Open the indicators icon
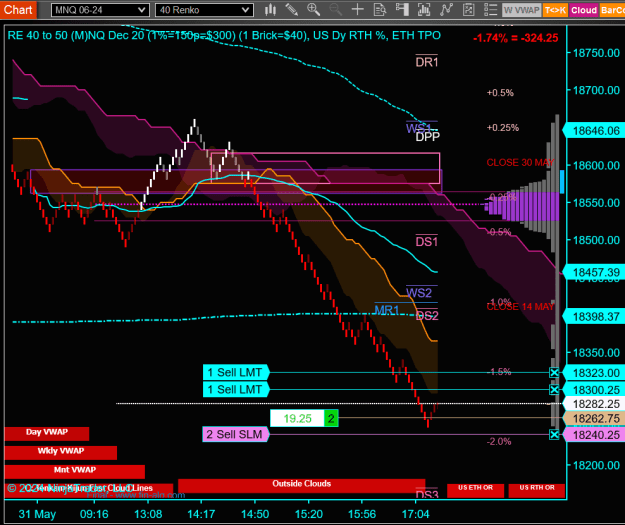Image resolution: width=625 pixels, height=525 pixels. [446, 10]
